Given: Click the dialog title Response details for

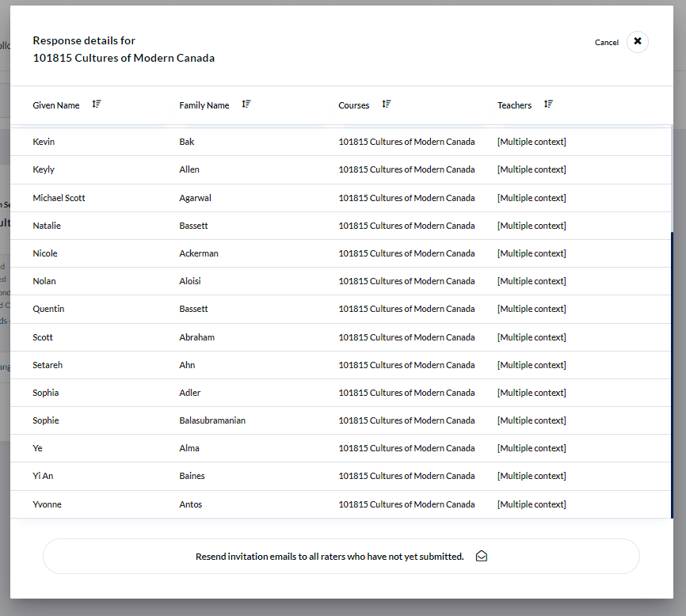Looking at the screenshot, I should coord(84,40).
